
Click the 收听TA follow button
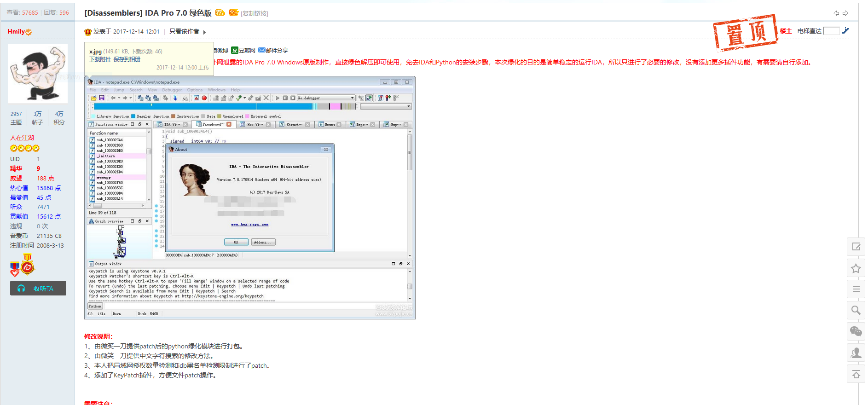pyautogui.click(x=38, y=288)
